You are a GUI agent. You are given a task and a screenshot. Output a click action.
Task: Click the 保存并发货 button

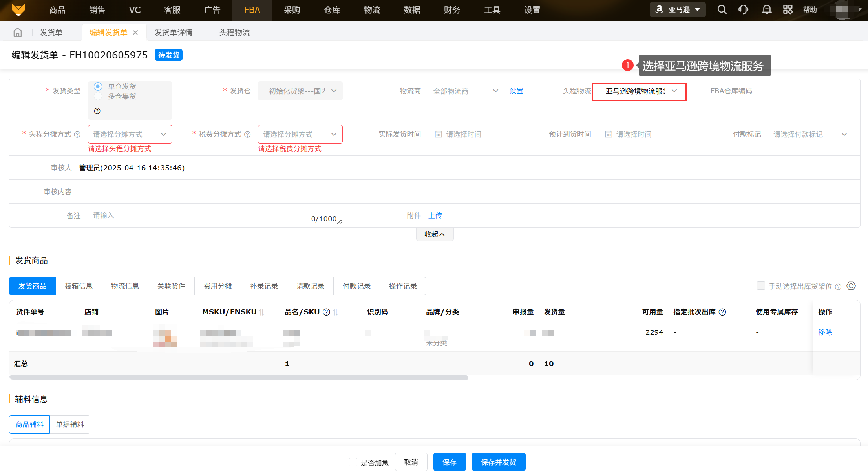pyautogui.click(x=498, y=462)
